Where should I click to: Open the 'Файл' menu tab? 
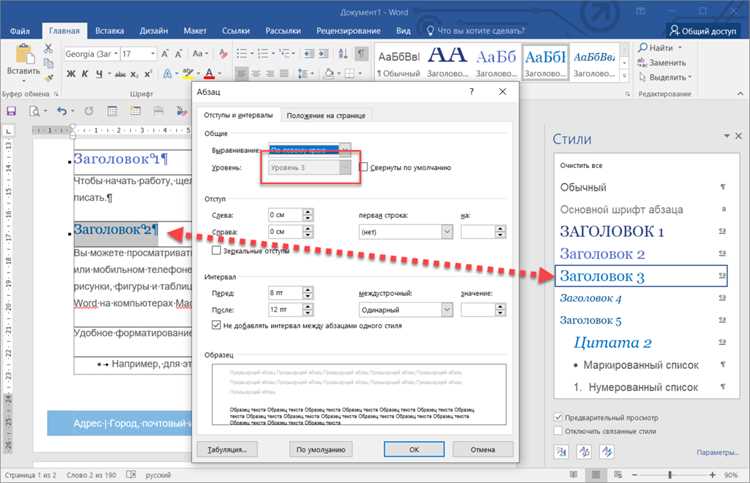pyautogui.click(x=20, y=31)
